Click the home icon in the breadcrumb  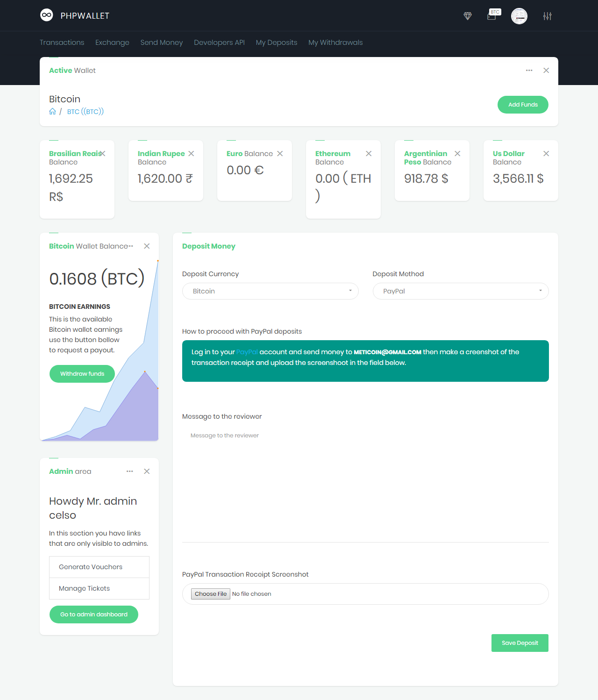[52, 112]
